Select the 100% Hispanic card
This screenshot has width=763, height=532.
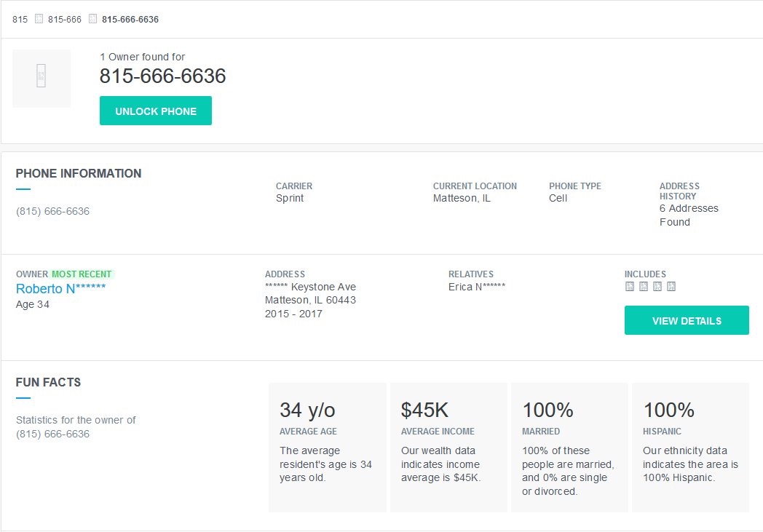[x=690, y=448]
